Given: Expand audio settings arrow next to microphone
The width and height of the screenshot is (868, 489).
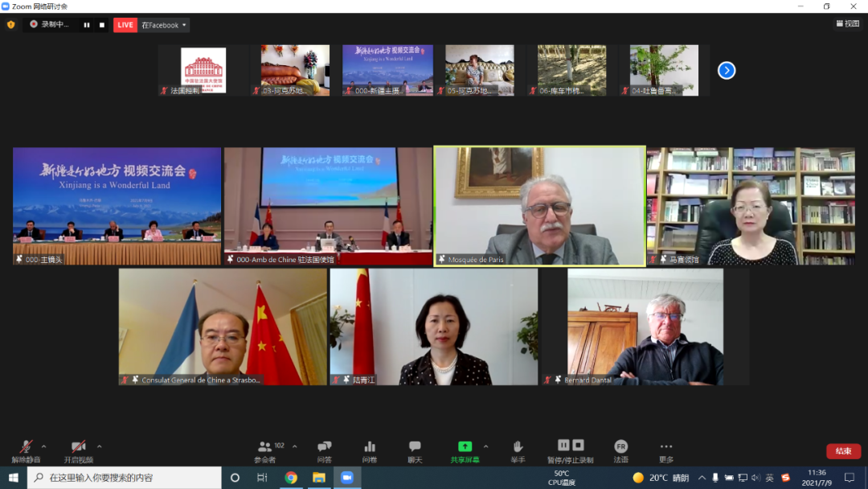Looking at the screenshot, I should (x=43, y=446).
